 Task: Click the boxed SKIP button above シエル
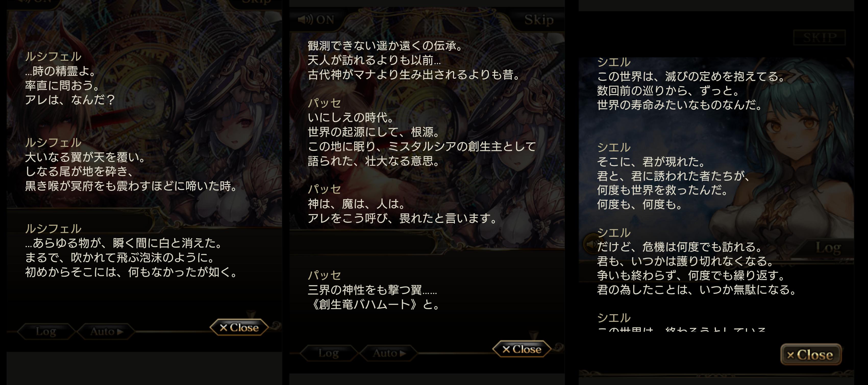tap(820, 37)
